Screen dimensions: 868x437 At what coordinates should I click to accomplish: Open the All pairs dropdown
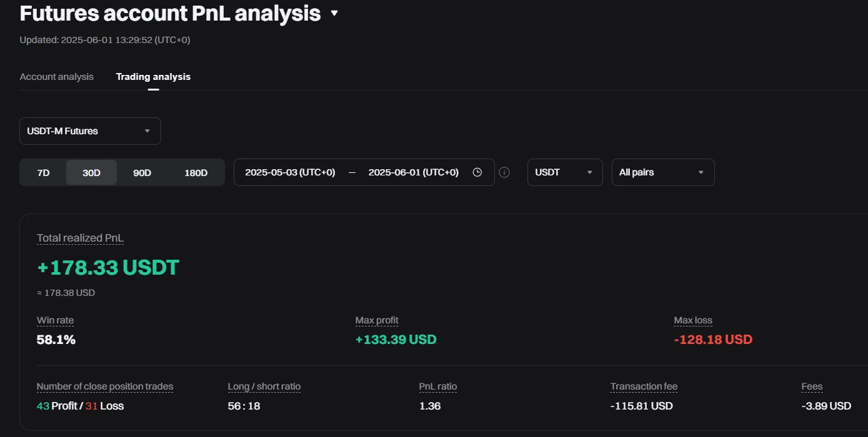pos(662,172)
